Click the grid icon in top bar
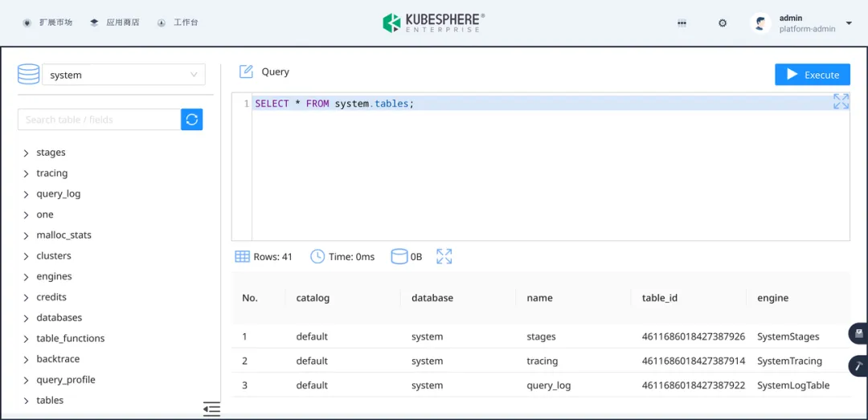 click(682, 23)
